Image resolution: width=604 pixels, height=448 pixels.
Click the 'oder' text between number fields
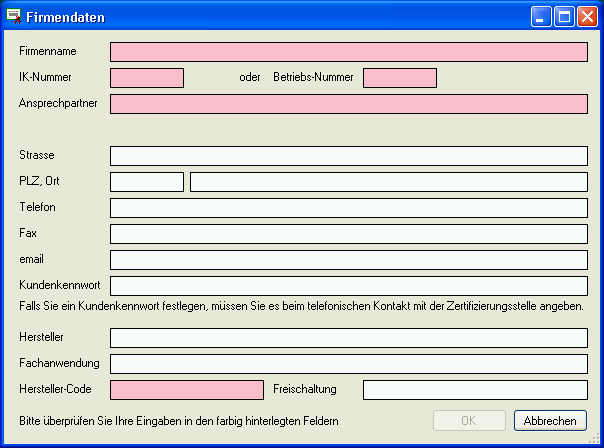click(x=250, y=77)
